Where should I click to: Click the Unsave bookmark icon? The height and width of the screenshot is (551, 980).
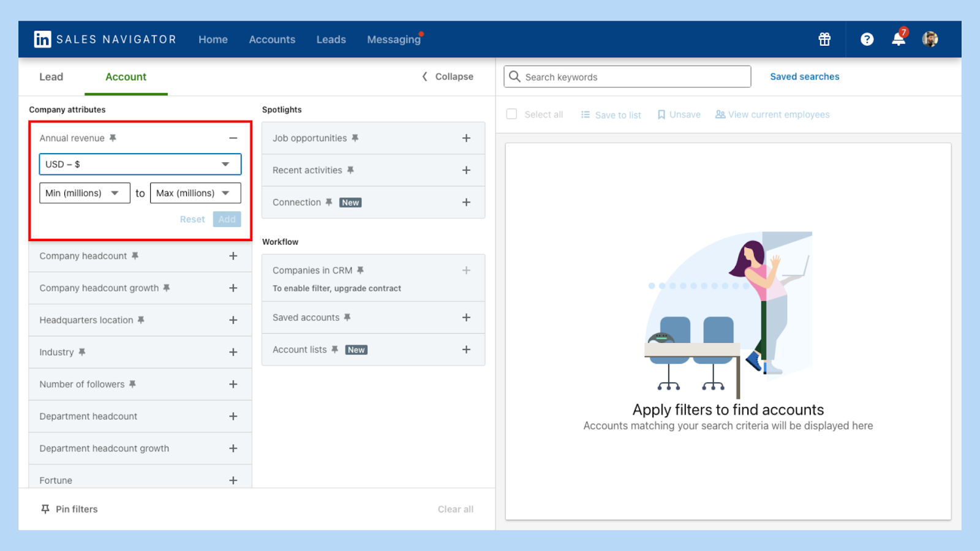click(661, 114)
